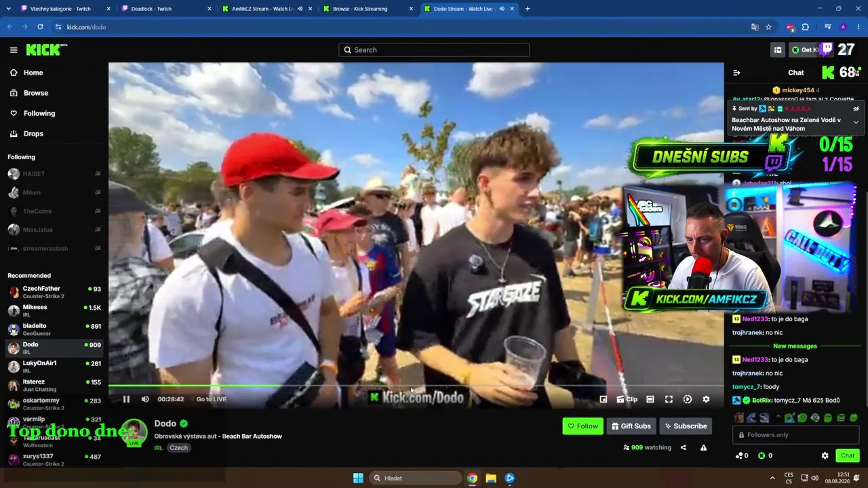Open Gift Subs for Dodo

coord(631,426)
